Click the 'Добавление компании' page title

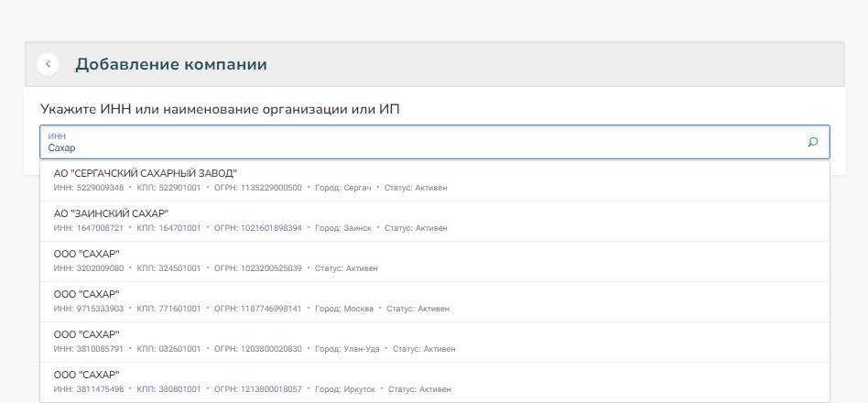[171, 64]
